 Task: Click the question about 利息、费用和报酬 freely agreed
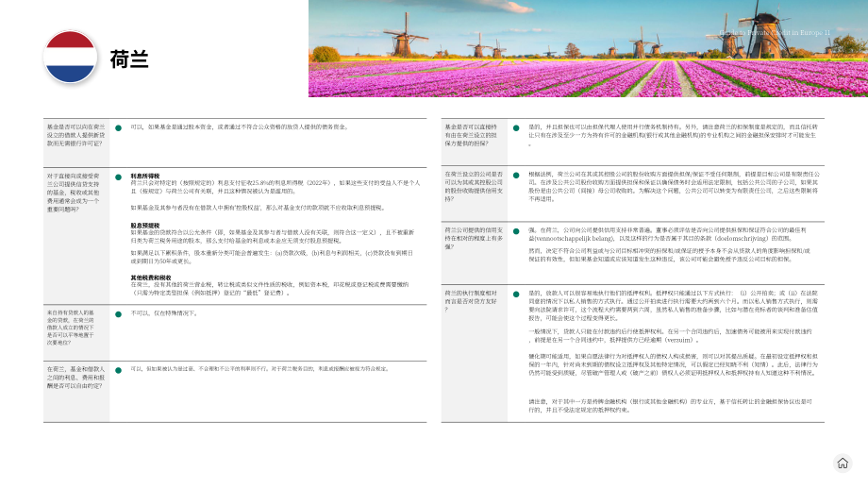(x=75, y=377)
